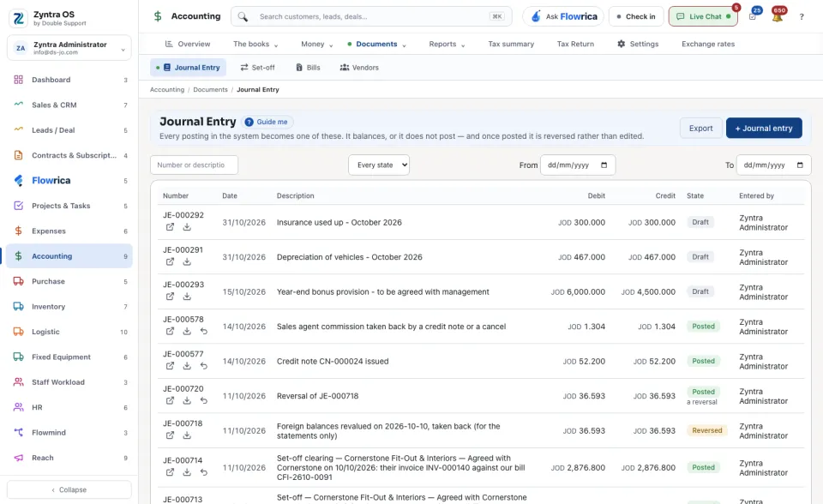Screen dimensions: 823x504
Task: Download journal entry JE-000577
Action: pyautogui.click(x=187, y=366)
